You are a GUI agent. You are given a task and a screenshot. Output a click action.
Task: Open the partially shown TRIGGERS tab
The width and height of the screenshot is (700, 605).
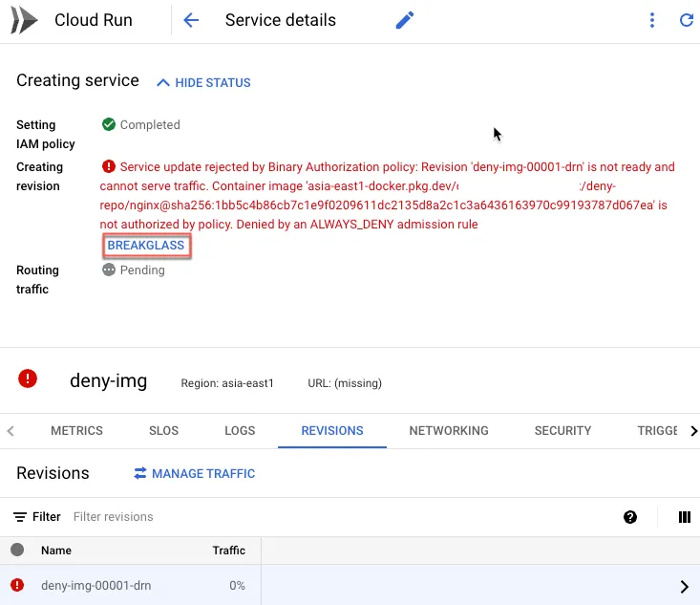coord(657,431)
